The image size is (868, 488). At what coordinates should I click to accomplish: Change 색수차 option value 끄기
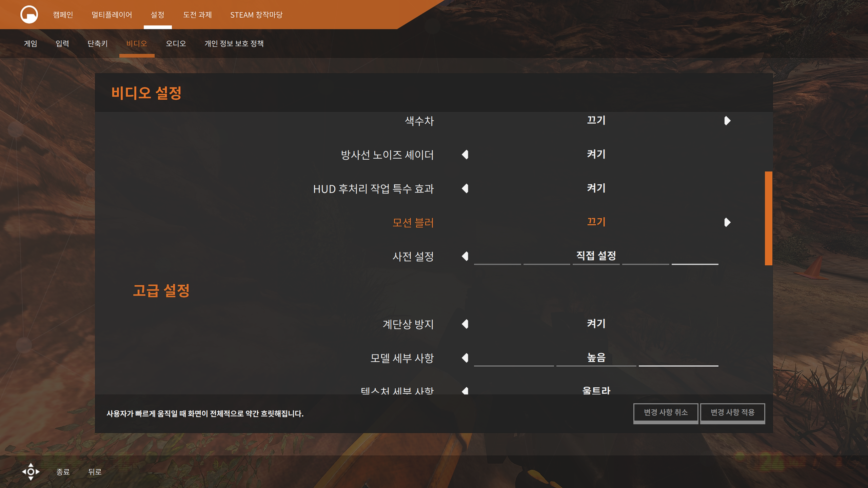(x=596, y=120)
